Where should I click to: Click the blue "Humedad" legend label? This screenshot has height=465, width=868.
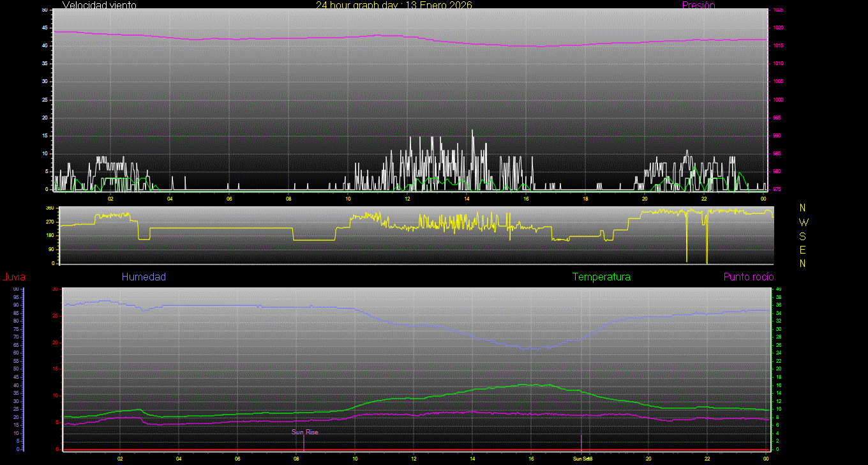pos(144,277)
